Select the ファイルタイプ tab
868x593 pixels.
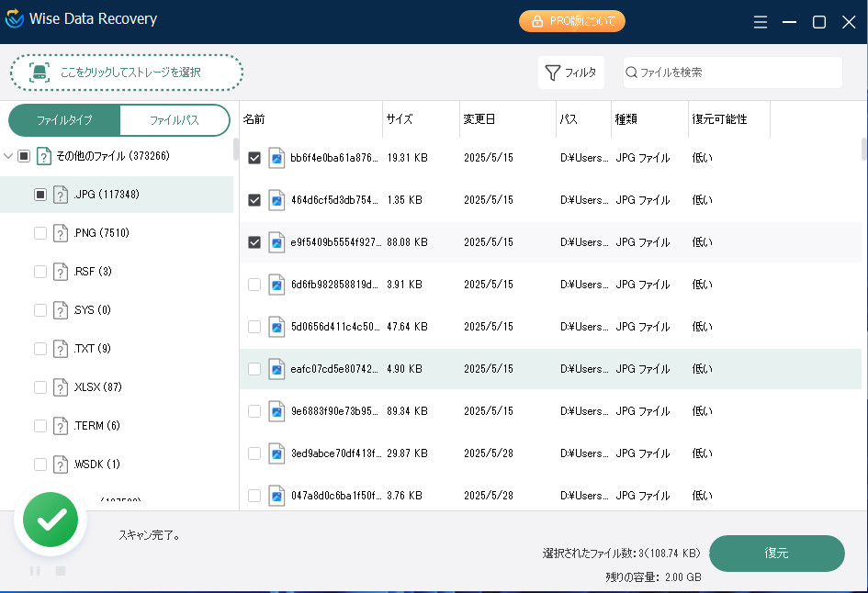64,120
